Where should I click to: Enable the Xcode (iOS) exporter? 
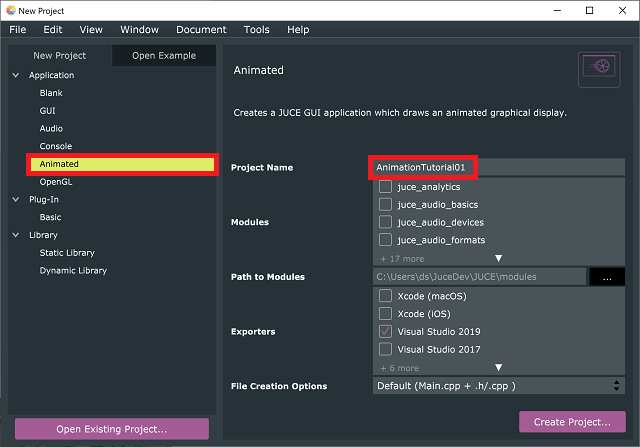(385, 314)
